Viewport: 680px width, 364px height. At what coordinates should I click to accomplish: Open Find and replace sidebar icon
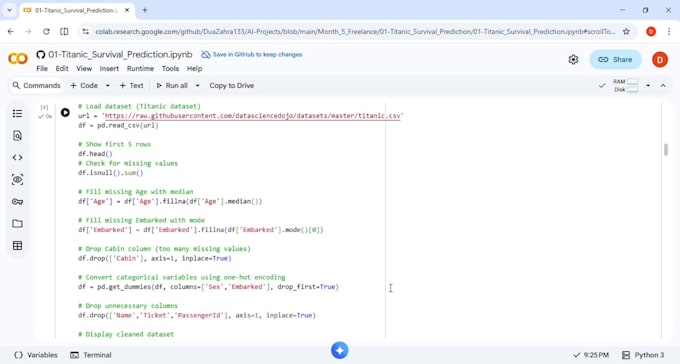[17, 136]
